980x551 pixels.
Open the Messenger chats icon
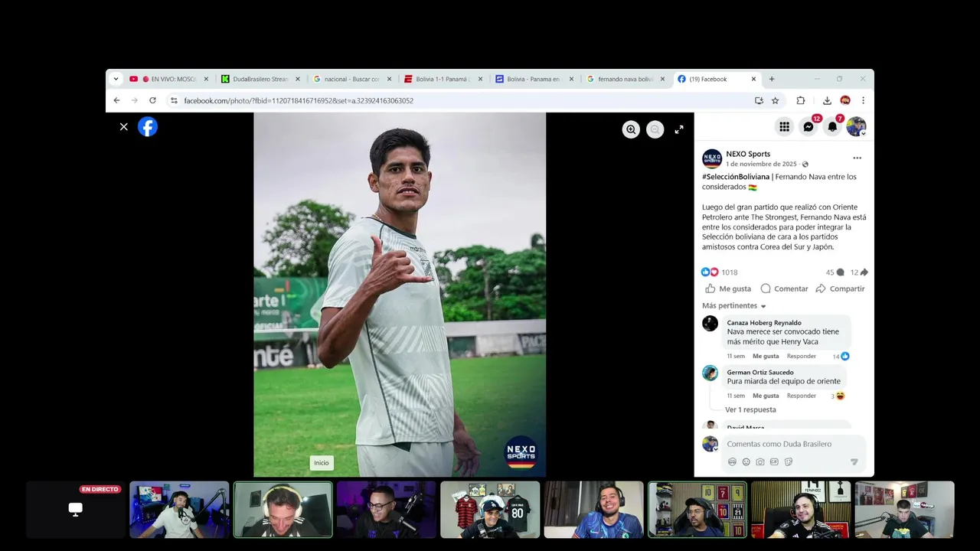808,127
